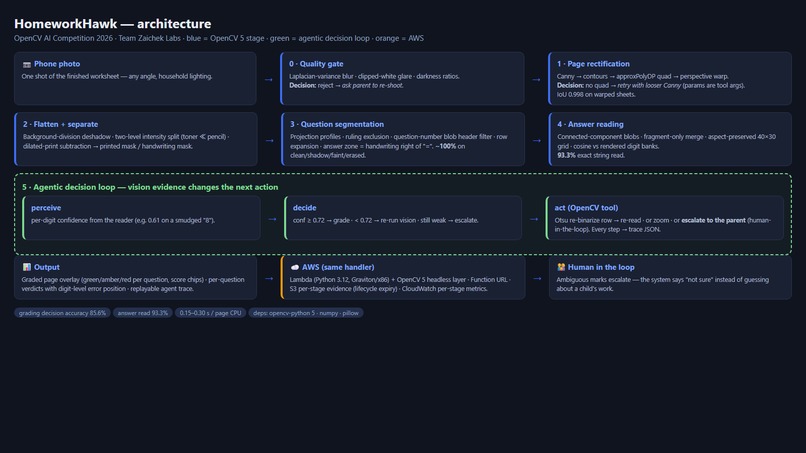Click 'Connected-component blobs' description line
This screenshot has height=453, width=806.
coord(666,137)
